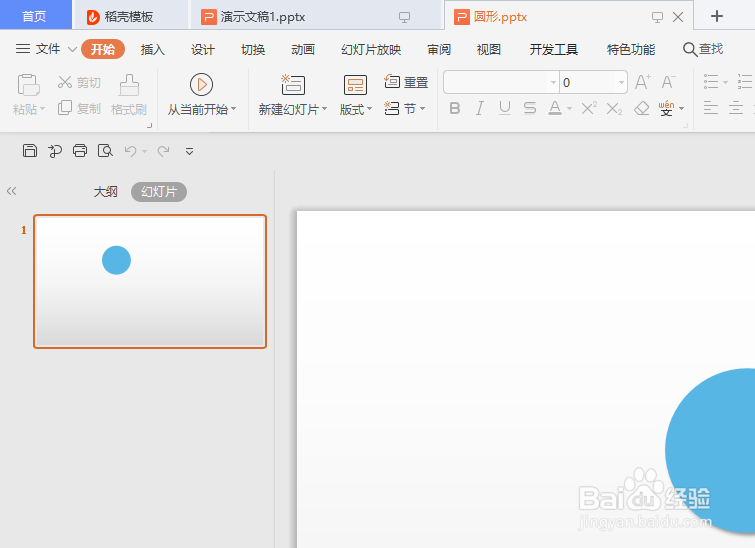This screenshot has height=548, width=755.
Task: Expand the Paste (粘贴) options arrow
Action: [x=42, y=109]
